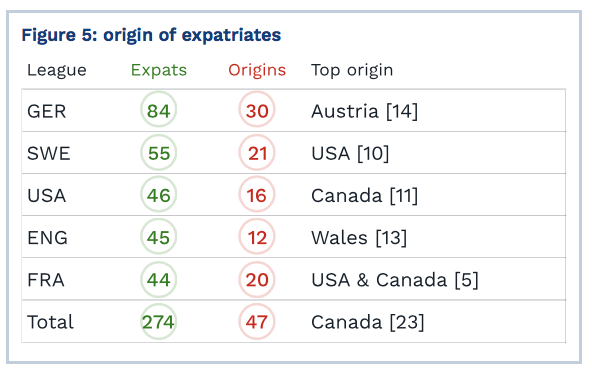The image size is (592, 372).
Task: Click the green 46 circle in USA row
Action: [159, 194]
